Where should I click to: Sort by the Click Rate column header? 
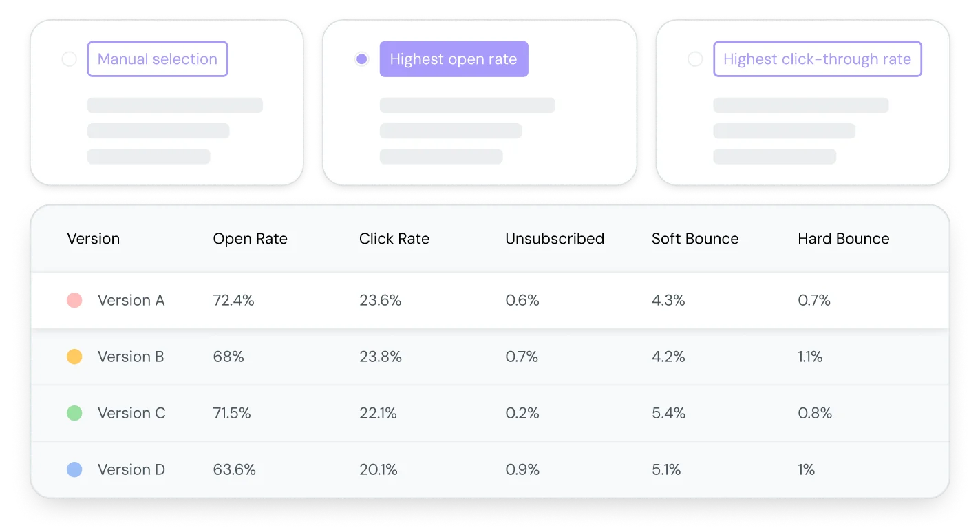point(394,239)
